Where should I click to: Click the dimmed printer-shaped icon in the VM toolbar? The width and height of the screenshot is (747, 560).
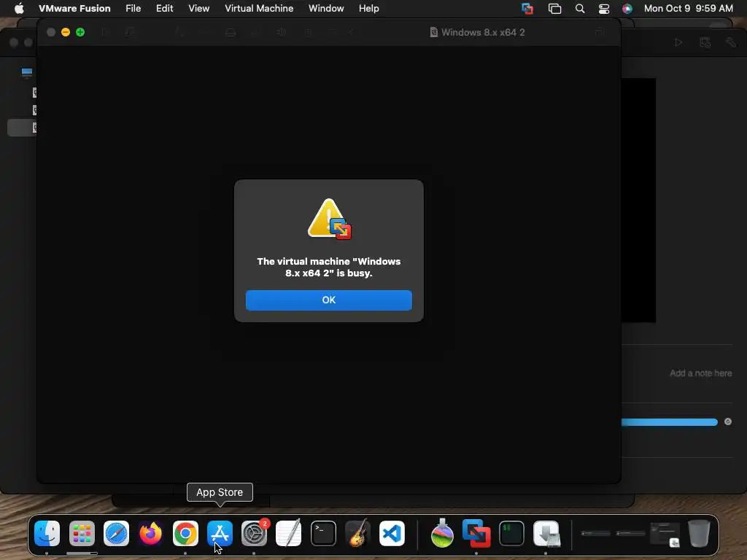231,32
